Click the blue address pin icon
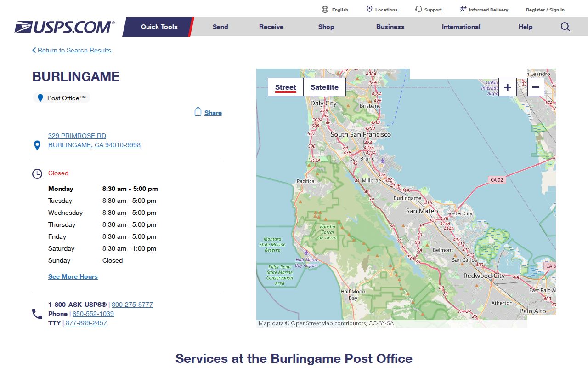This screenshot has width=588, height=368. pos(38,145)
